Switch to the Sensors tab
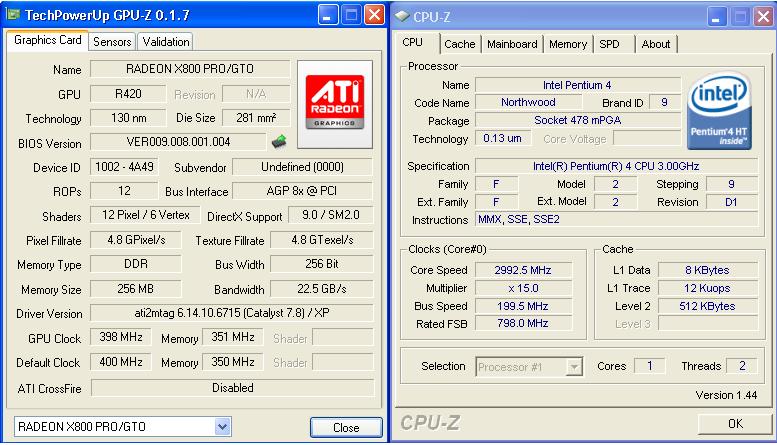This screenshot has height=445, width=777. click(111, 42)
